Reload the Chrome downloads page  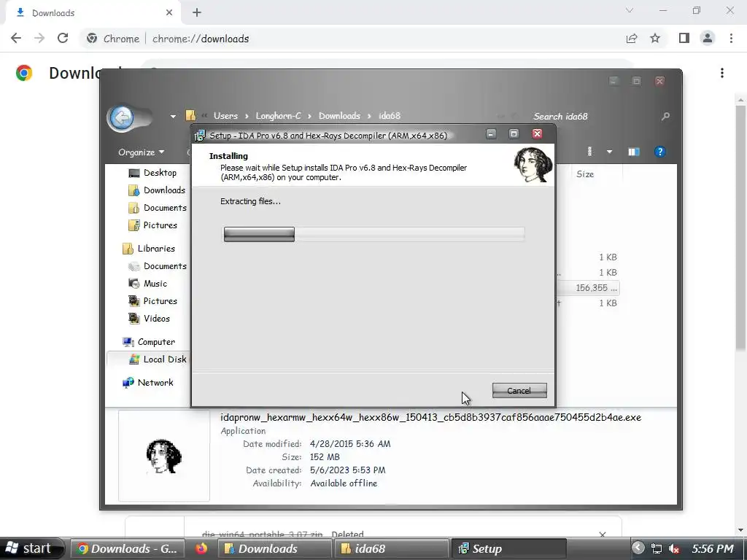tap(63, 39)
